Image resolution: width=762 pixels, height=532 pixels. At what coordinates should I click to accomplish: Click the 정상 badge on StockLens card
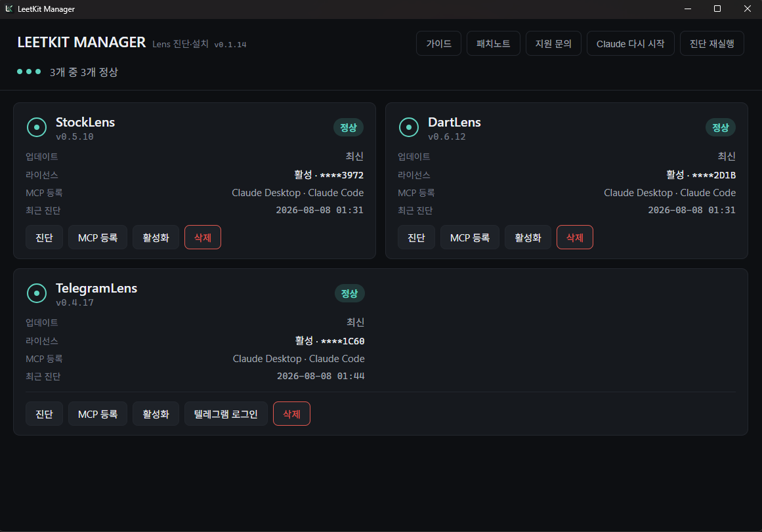pyautogui.click(x=349, y=127)
